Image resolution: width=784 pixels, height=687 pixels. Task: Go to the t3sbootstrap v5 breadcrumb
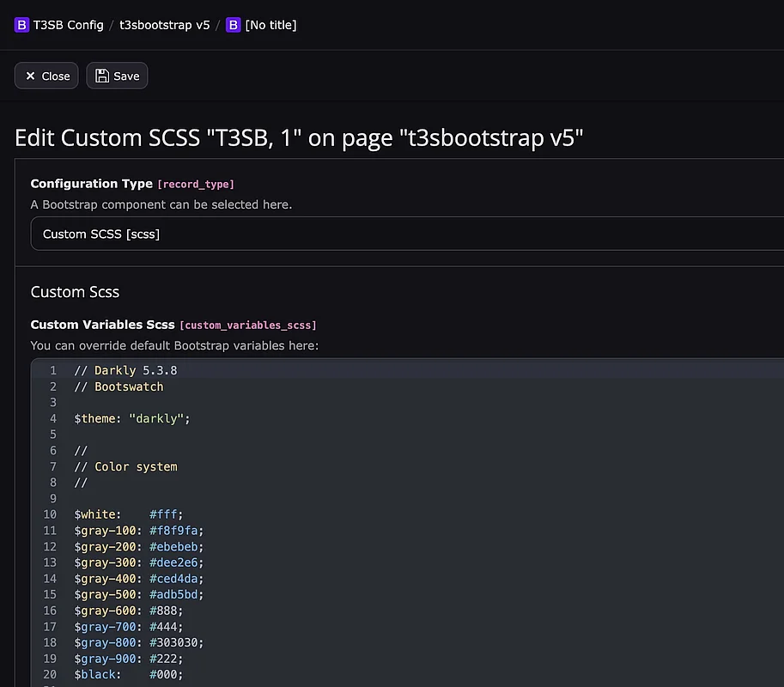(165, 25)
